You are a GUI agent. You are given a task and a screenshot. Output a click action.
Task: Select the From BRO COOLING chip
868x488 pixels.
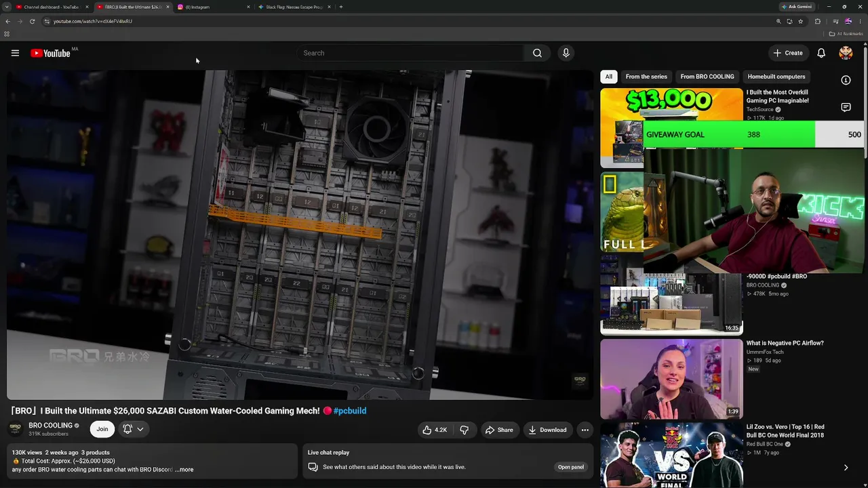[x=707, y=77]
